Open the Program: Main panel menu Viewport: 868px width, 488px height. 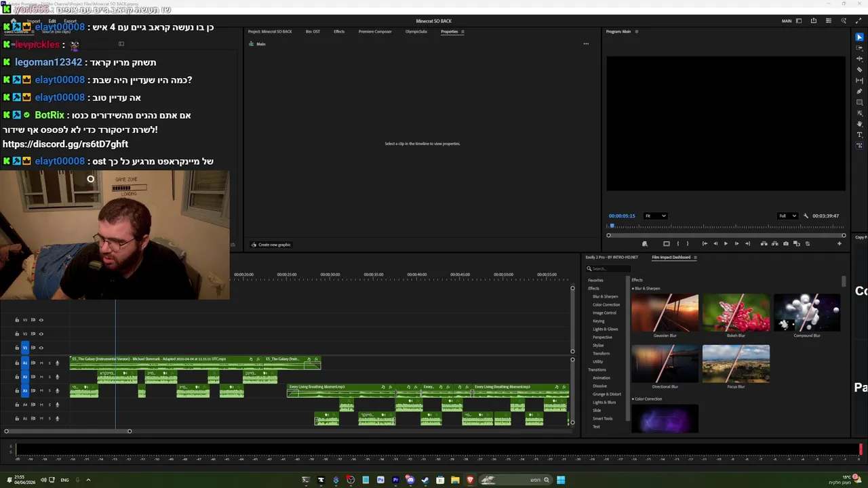click(636, 32)
